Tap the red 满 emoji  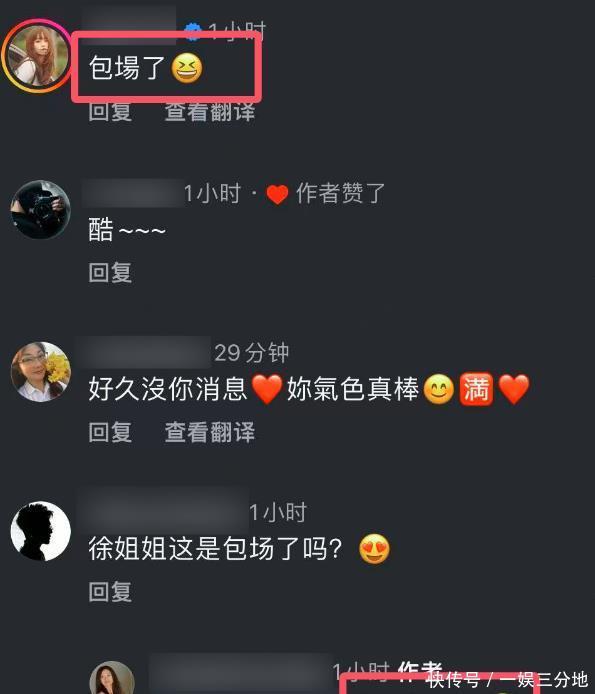[476, 389]
